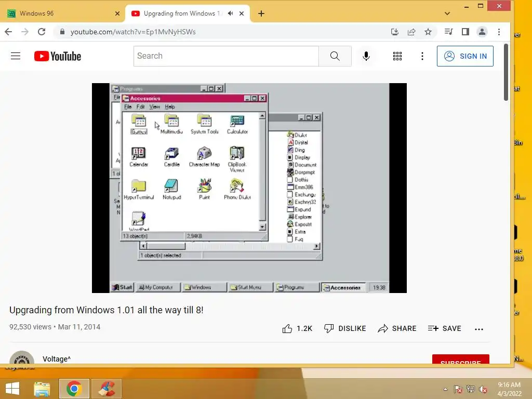Click share this page icon in address bar

[x=411, y=32]
